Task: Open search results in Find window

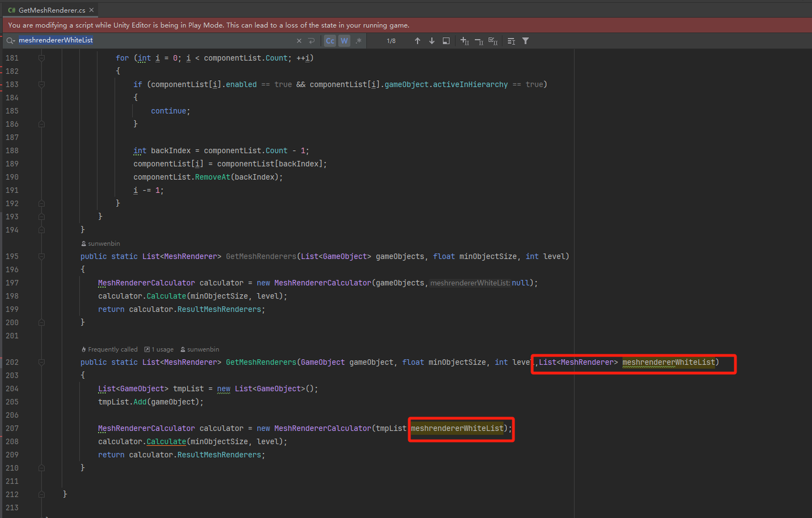Action: (446, 41)
